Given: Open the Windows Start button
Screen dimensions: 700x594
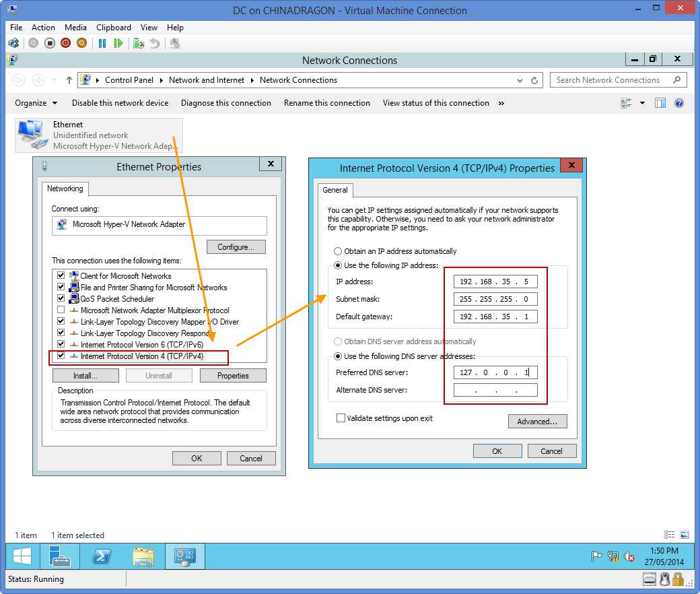Looking at the screenshot, I should click(x=22, y=556).
